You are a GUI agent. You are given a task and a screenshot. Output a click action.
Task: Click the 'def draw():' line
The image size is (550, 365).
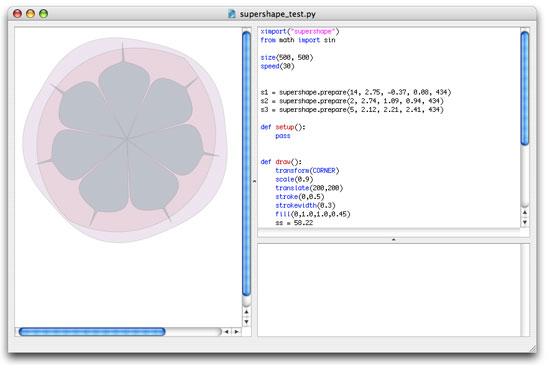tap(281, 162)
